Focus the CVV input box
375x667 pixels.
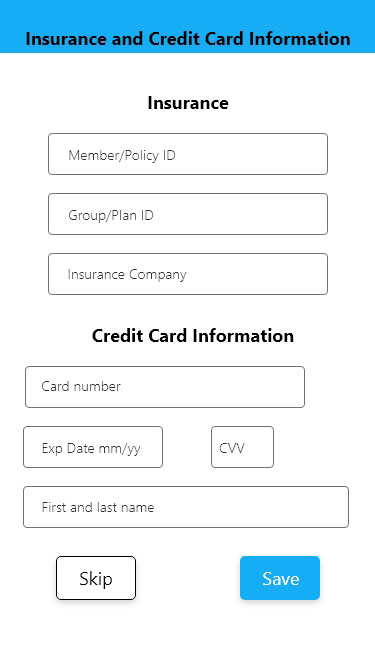[242, 447]
